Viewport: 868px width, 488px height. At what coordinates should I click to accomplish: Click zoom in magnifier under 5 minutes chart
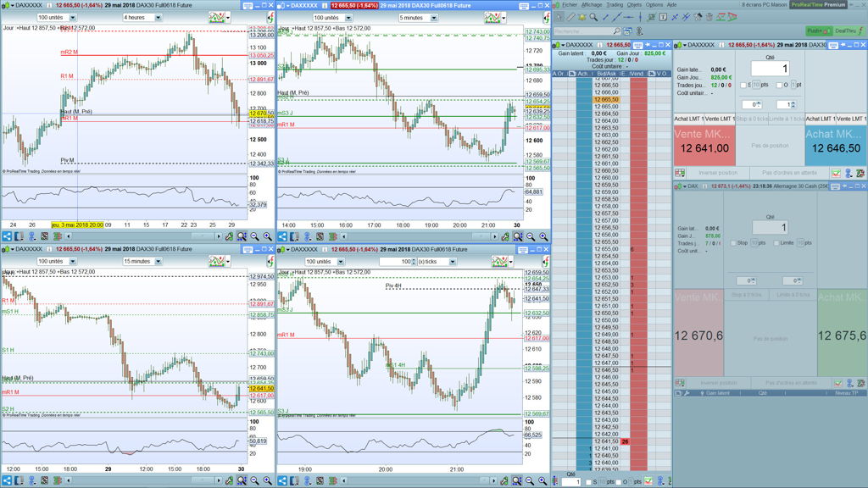coord(543,236)
